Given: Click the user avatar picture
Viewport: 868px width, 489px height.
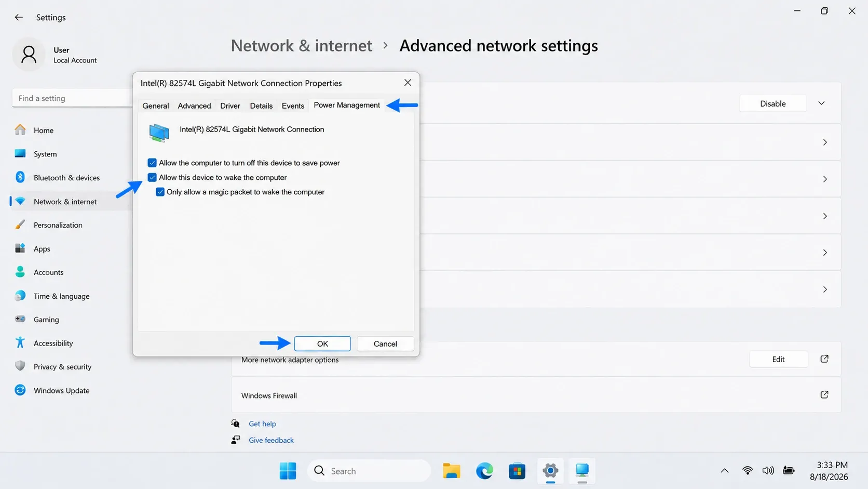Looking at the screenshot, I should (29, 54).
